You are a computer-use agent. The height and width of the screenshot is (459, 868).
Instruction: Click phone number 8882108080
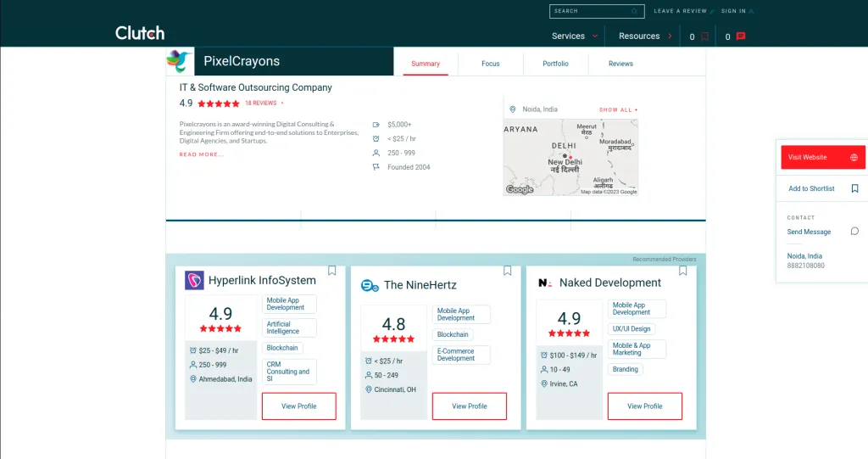tap(805, 266)
